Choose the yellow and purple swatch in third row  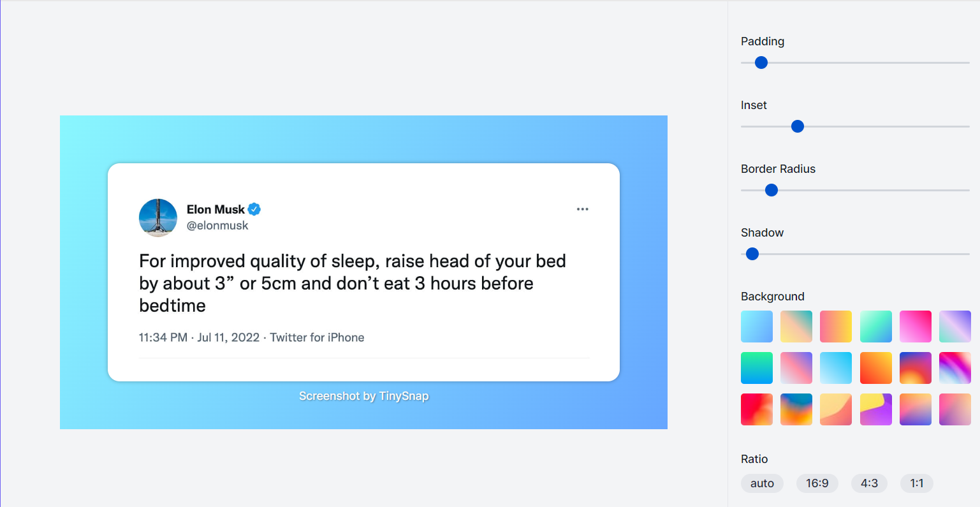click(x=876, y=409)
